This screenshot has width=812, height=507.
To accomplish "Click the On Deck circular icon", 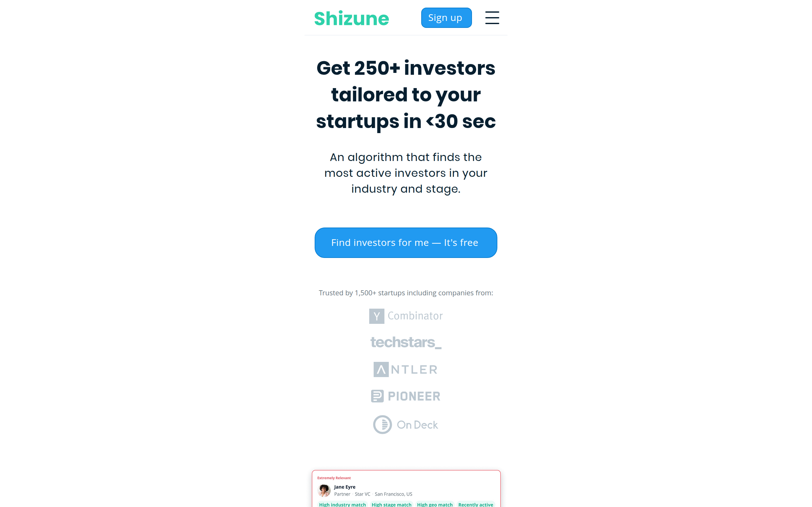I will (x=382, y=425).
